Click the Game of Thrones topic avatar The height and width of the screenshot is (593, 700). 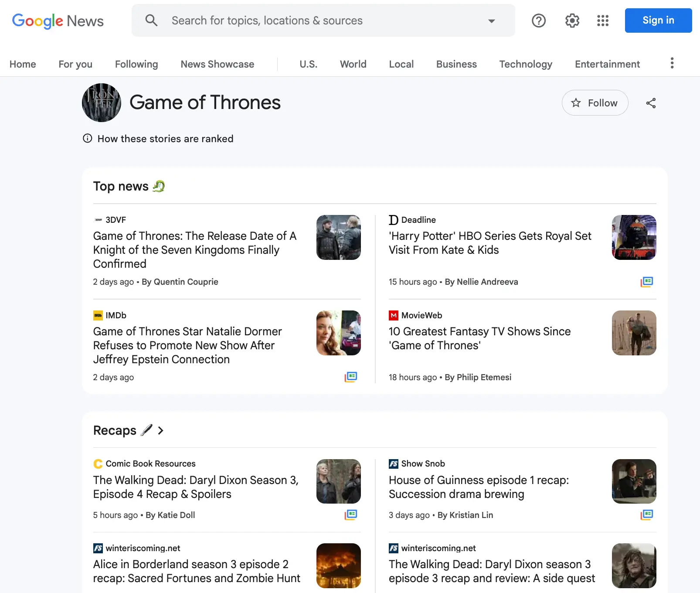102,102
